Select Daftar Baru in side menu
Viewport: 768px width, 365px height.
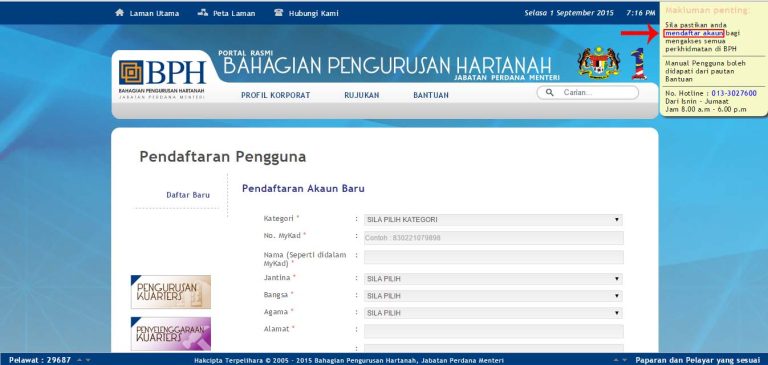[188, 195]
